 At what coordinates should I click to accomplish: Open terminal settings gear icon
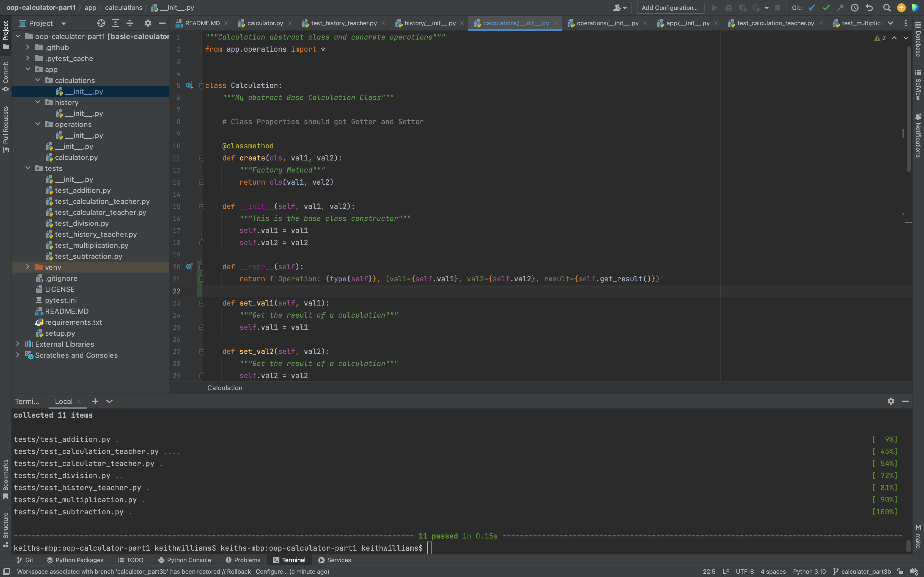(x=891, y=401)
